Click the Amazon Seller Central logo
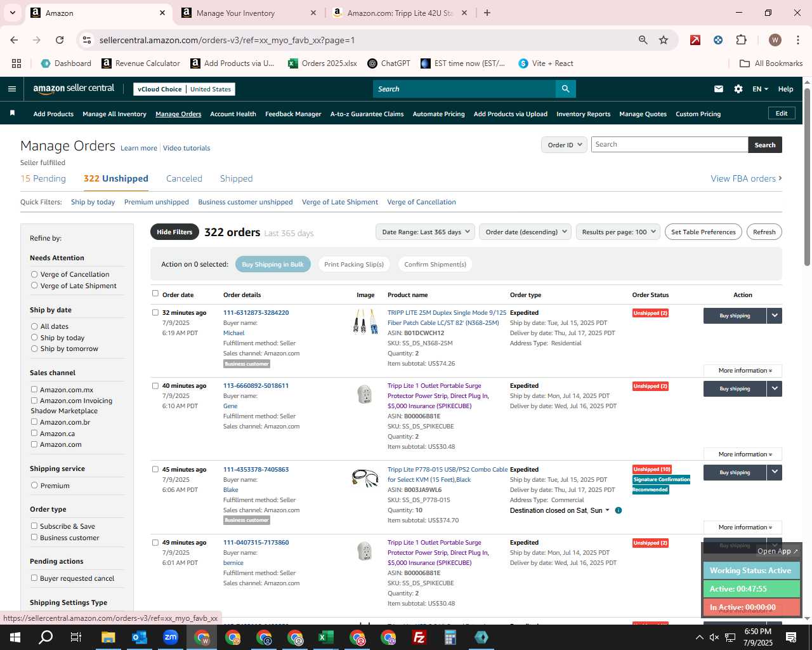The height and width of the screenshot is (650, 812). (x=74, y=89)
